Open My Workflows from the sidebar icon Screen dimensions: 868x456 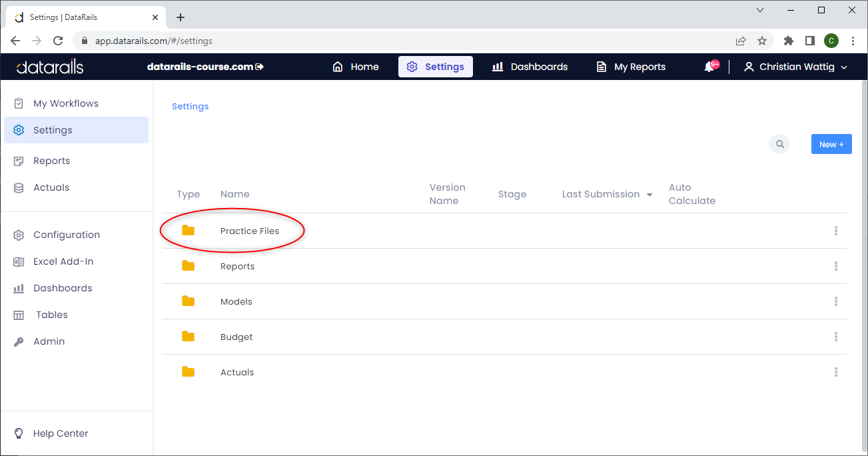point(19,103)
